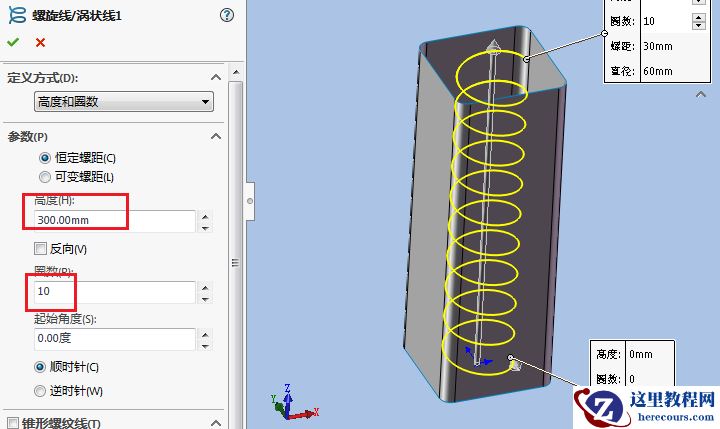Click the helix top endpoint callout anchor
720x429 pixels.
[526, 59]
